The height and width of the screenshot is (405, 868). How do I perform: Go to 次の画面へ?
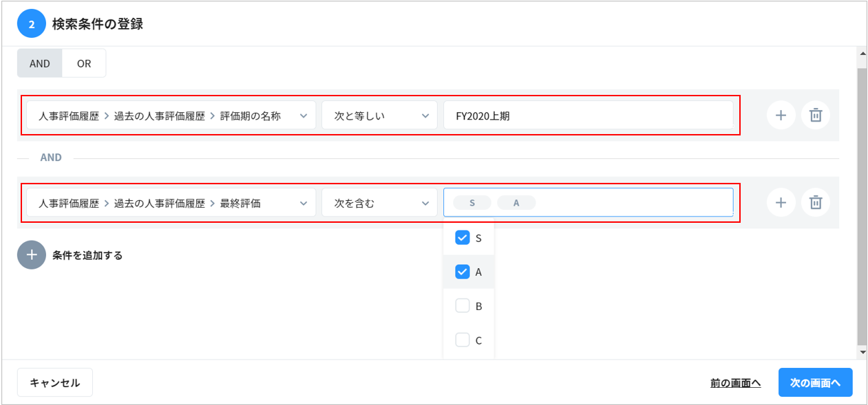815,383
